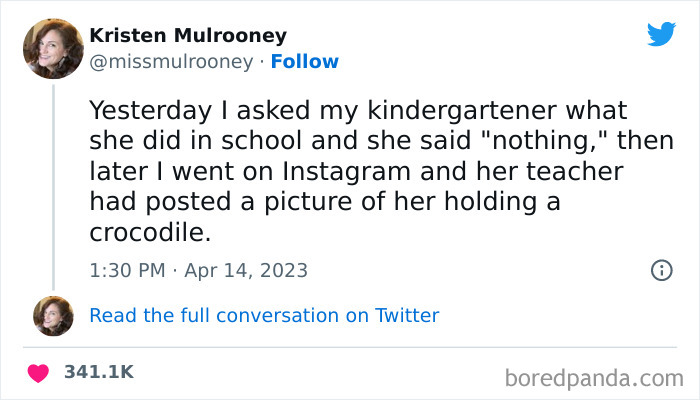Screen dimensions: 700x400
Task: Like the tweet with the heart icon
Action: pyautogui.click(x=39, y=372)
